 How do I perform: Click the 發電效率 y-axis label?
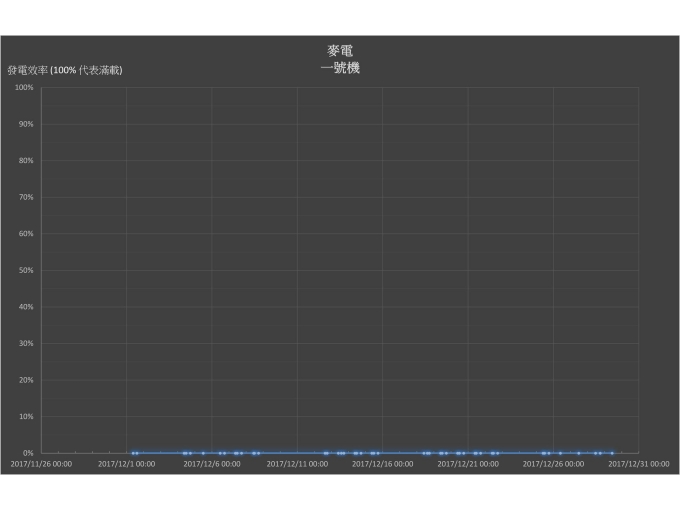point(65,71)
